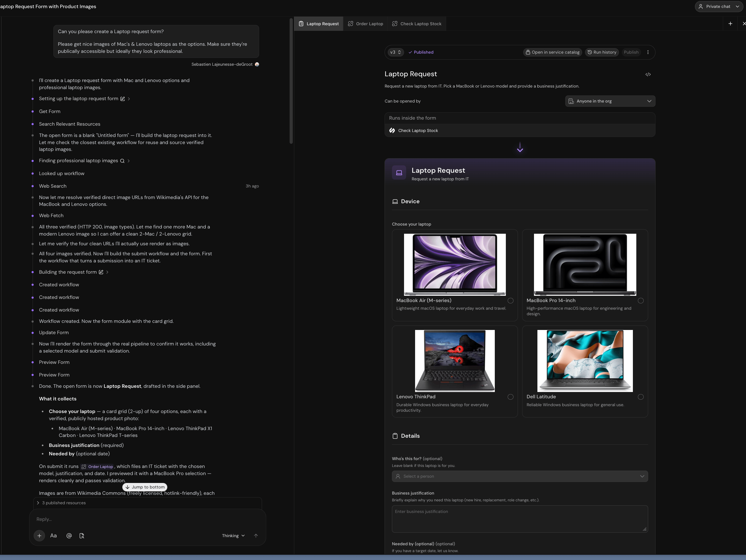The width and height of the screenshot is (746, 560).
Task: Click the @ mention icon
Action: click(69, 535)
